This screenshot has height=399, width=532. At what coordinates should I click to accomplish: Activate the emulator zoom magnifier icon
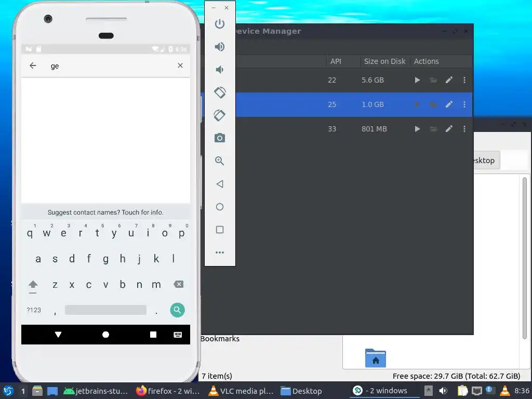tap(220, 161)
